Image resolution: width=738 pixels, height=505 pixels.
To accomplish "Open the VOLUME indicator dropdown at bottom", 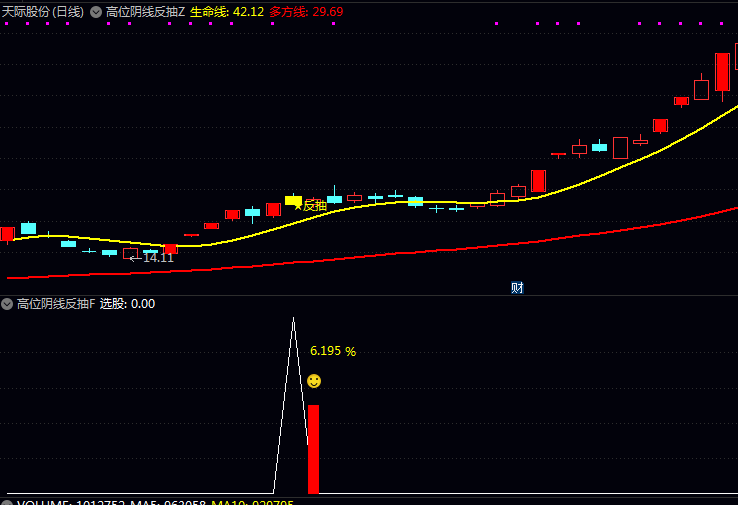I will [x=7, y=503].
